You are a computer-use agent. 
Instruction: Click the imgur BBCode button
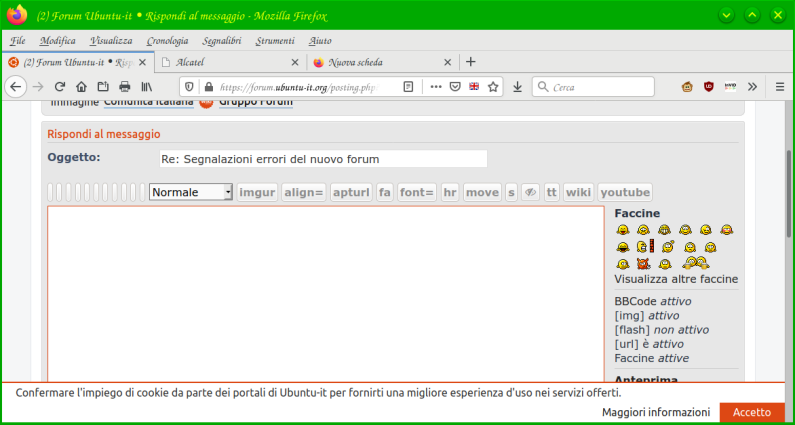pos(257,192)
